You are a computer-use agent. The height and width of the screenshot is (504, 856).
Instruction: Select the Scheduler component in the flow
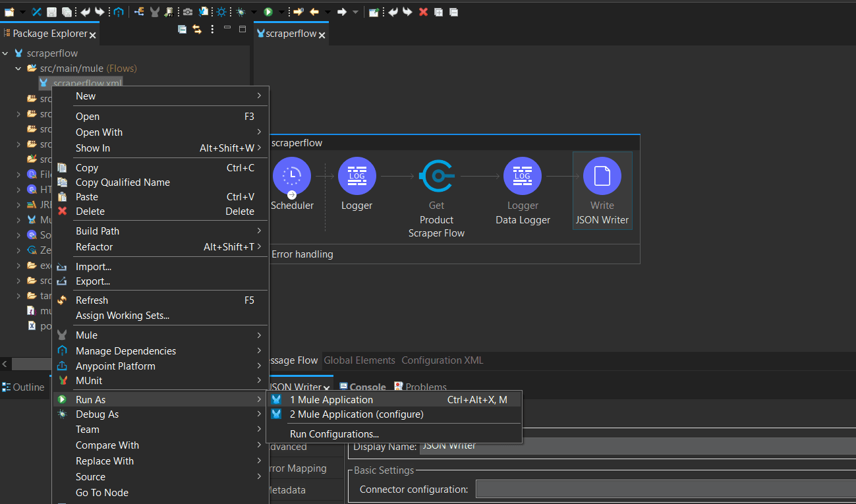pyautogui.click(x=291, y=184)
